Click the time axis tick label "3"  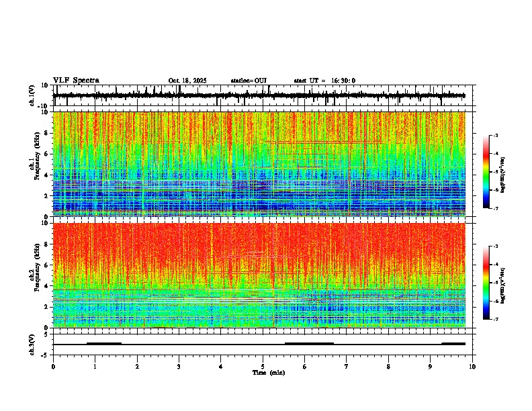tap(179, 367)
